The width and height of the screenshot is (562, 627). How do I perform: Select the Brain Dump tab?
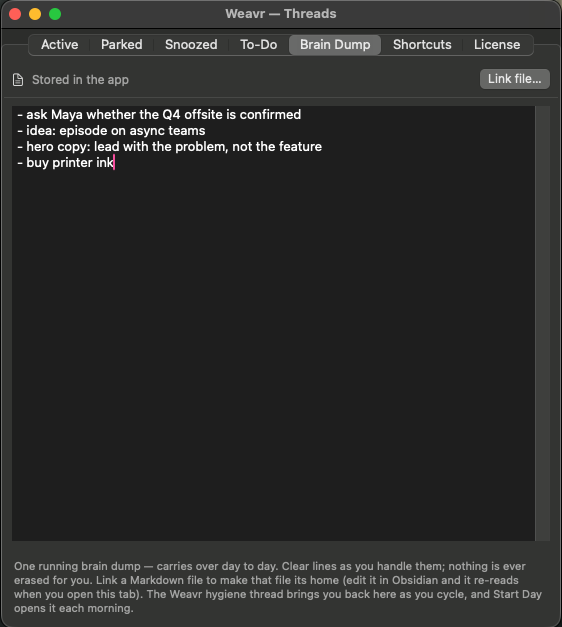tap(335, 44)
